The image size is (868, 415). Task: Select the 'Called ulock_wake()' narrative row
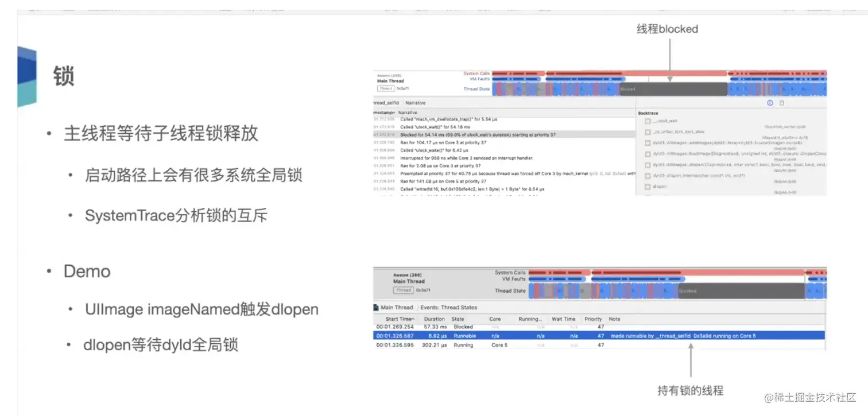click(x=505, y=150)
